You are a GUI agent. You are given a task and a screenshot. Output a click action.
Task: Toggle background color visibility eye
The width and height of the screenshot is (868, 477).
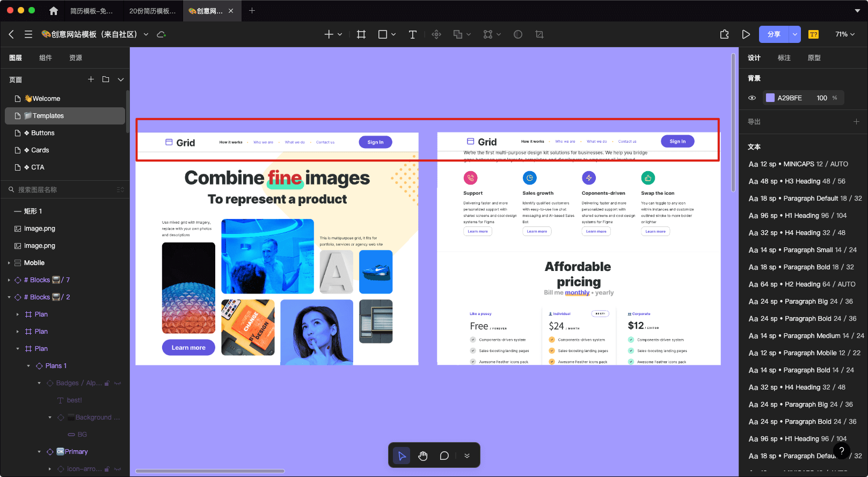(752, 98)
